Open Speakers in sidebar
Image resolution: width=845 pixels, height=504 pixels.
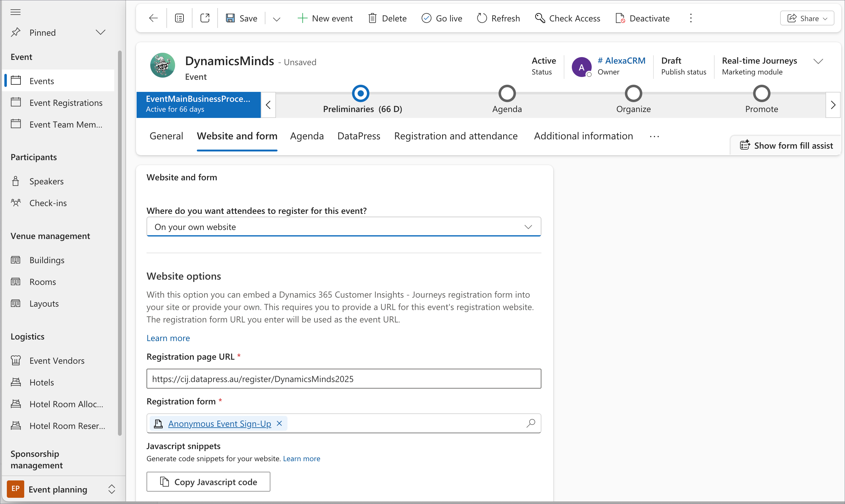[59, 181]
